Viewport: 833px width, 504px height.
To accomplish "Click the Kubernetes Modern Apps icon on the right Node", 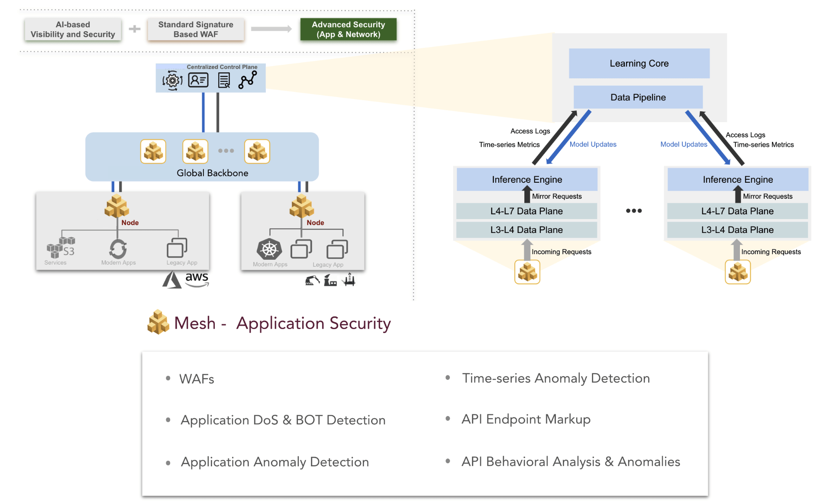I will coord(269,249).
